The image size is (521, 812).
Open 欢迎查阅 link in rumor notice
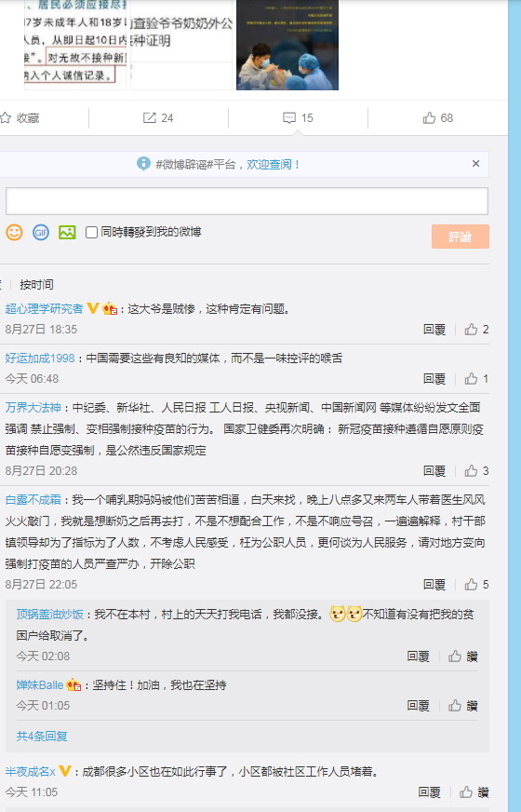[x=270, y=164]
